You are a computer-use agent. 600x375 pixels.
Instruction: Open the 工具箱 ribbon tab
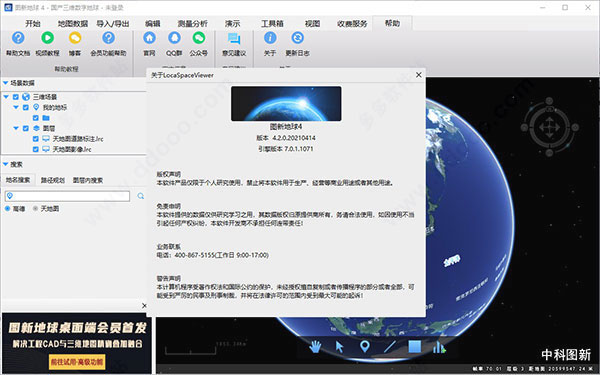272,23
